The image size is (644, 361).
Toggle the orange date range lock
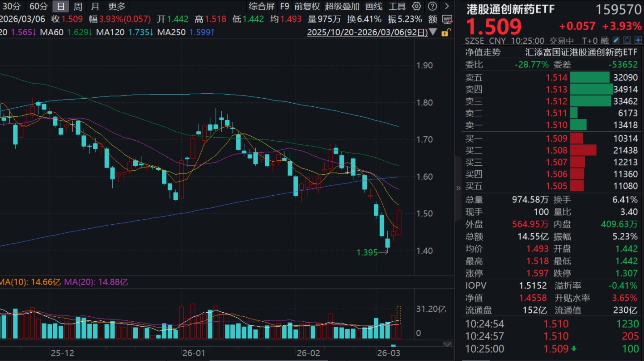click(445, 32)
